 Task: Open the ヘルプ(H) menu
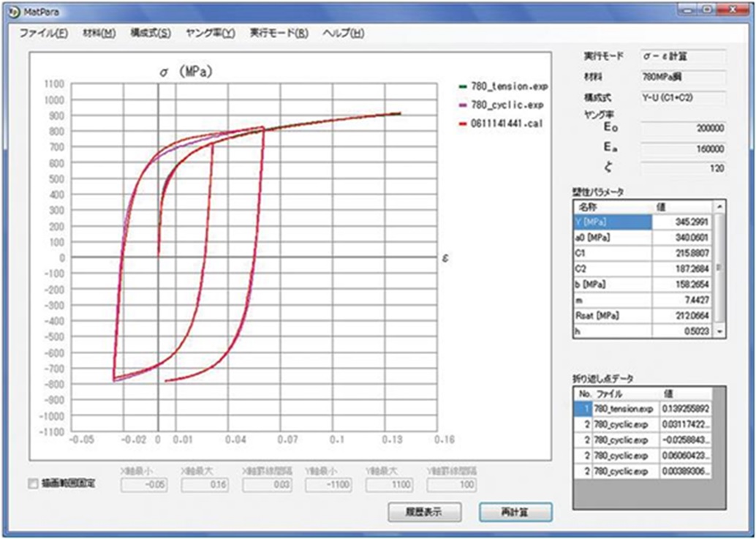click(343, 34)
